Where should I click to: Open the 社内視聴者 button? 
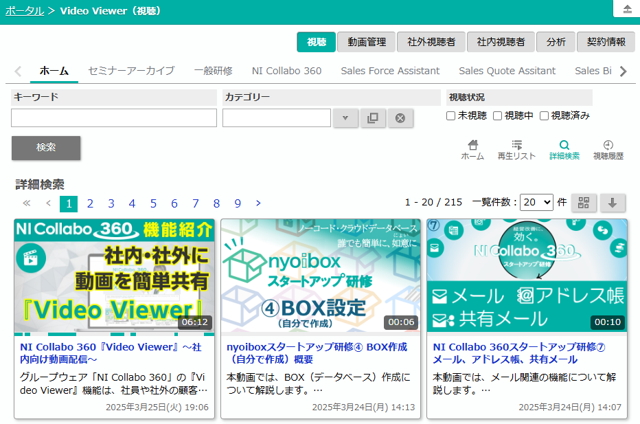501,42
